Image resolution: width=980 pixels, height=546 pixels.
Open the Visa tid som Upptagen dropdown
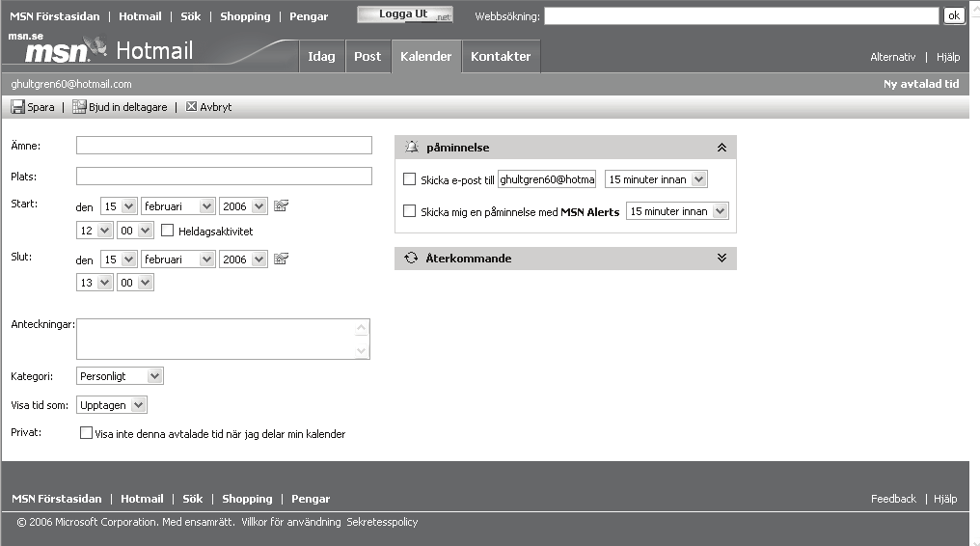(x=112, y=405)
